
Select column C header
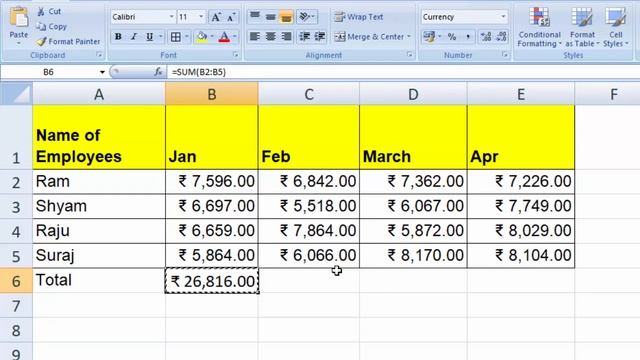309,94
